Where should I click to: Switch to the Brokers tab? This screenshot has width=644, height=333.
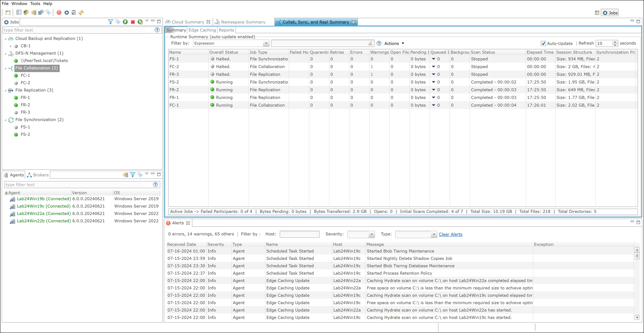(38, 175)
